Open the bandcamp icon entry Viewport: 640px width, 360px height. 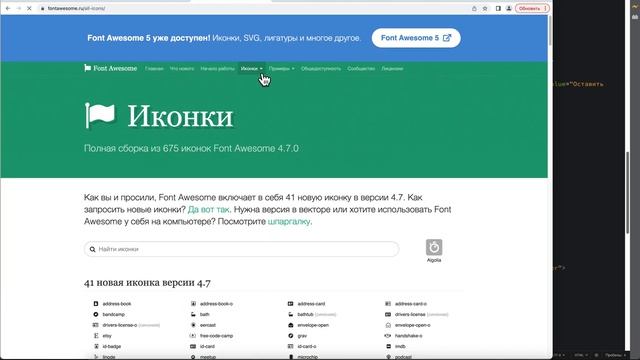[x=109, y=314]
